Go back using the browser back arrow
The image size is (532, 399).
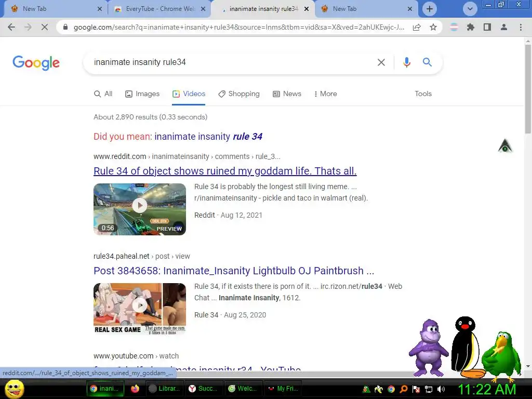coord(11,27)
